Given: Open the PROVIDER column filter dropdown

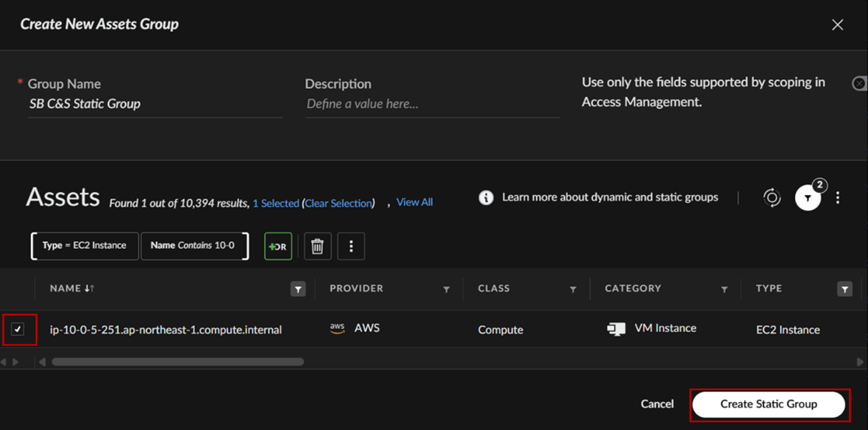Looking at the screenshot, I should tap(447, 290).
